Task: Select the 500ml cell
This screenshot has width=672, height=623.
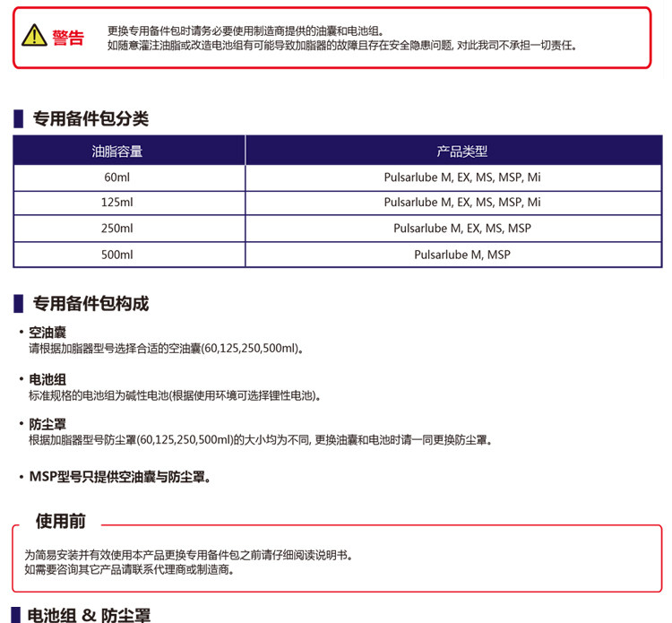Action: 129,255
